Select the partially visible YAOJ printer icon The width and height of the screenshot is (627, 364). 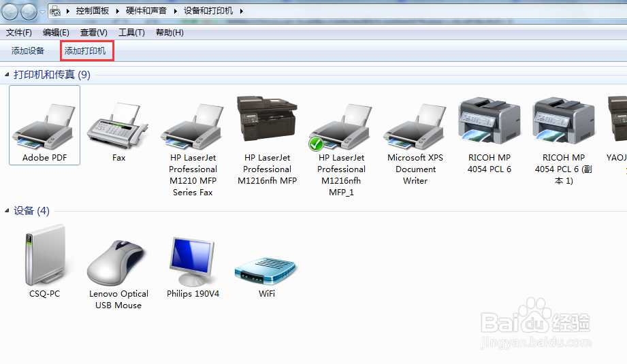617,118
